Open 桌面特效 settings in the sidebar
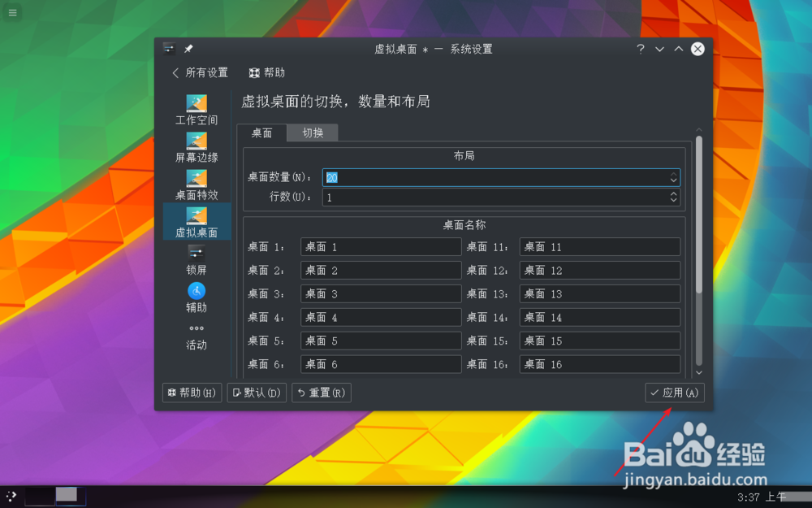Screen dimensions: 812x508 (x=196, y=185)
